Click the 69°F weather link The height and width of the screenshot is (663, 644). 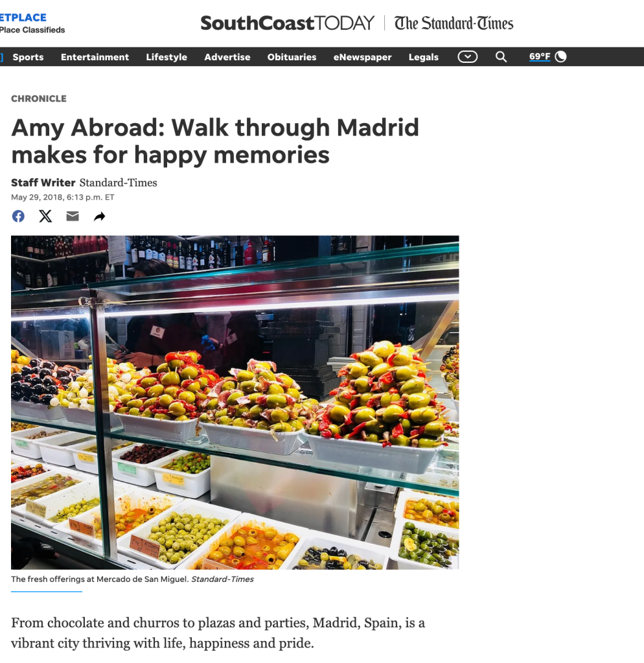[x=540, y=56]
